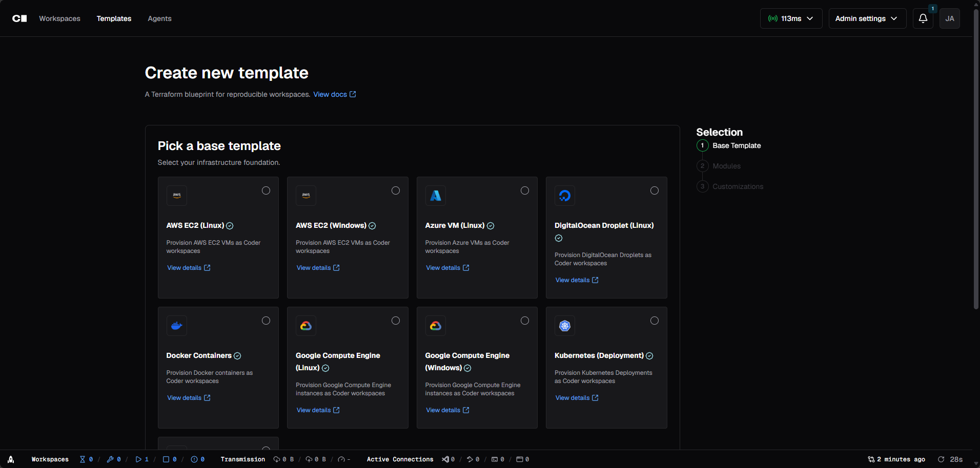The height and width of the screenshot is (468, 980).
Task: Open the 113ms latency dropdown
Action: click(791, 18)
